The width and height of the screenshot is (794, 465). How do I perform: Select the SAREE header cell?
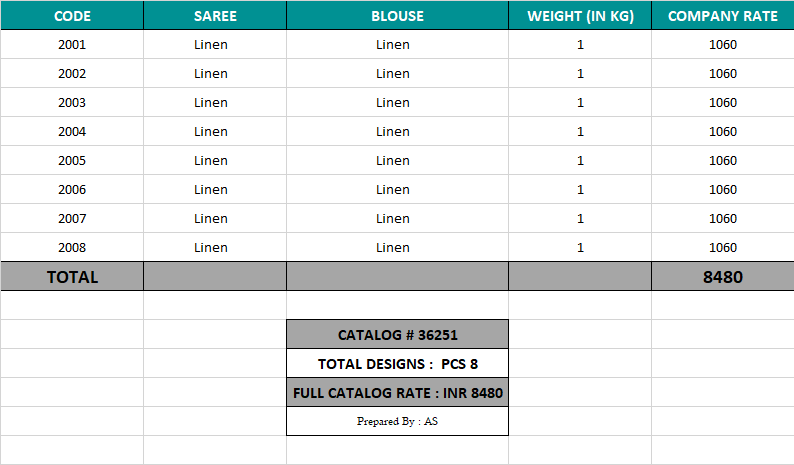(x=215, y=16)
